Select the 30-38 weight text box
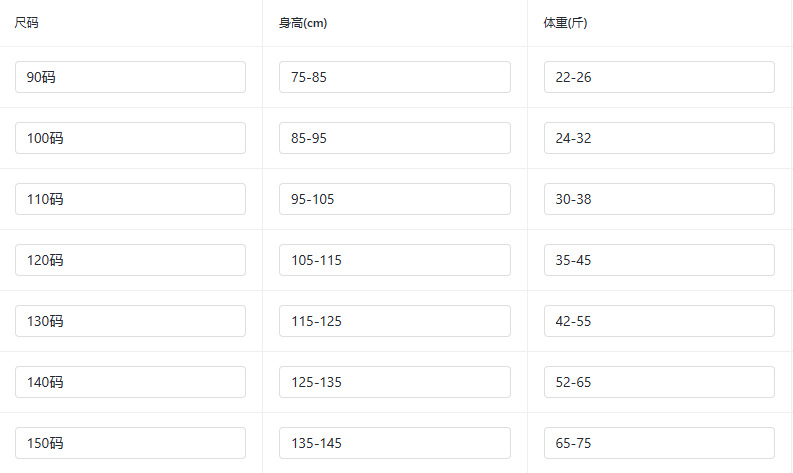793x473 pixels. tap(659, 199)
